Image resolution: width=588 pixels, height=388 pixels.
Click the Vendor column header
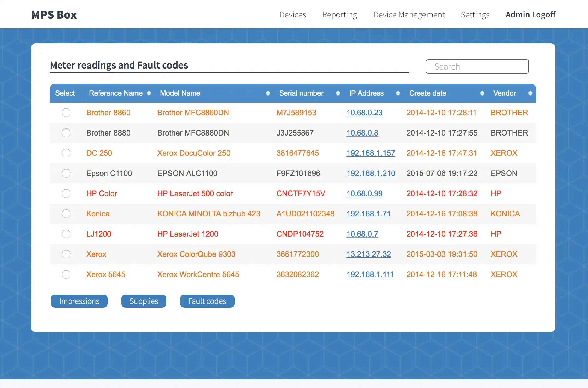pyautogui.click(x=504, y=93)
